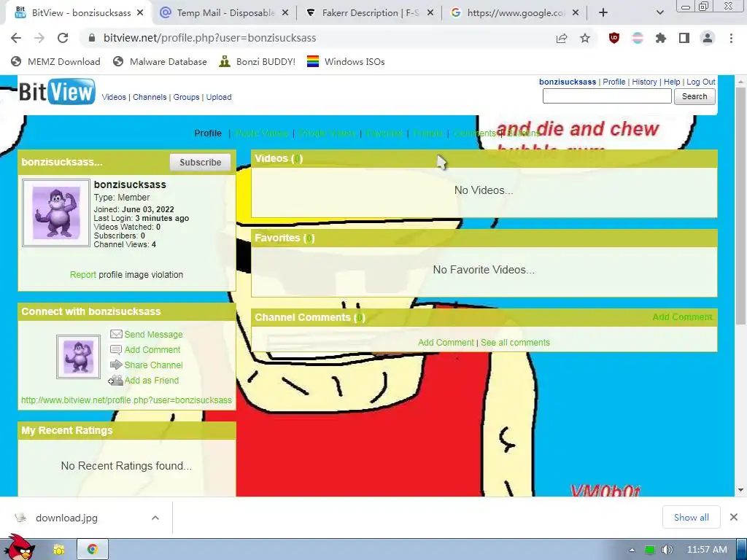Click the top Profile link
The image size is (747, 560).
614,82
